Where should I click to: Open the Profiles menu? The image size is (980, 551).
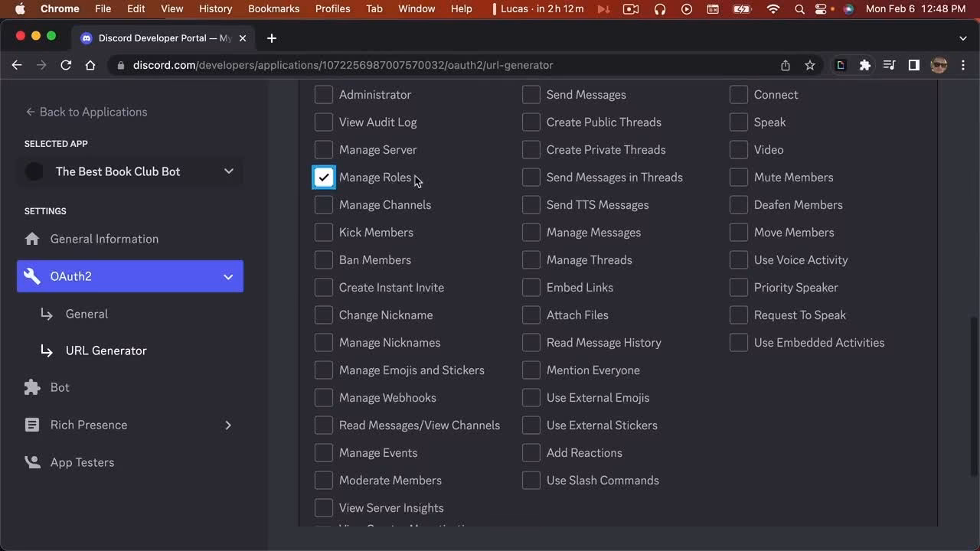[x=333, y=9]
